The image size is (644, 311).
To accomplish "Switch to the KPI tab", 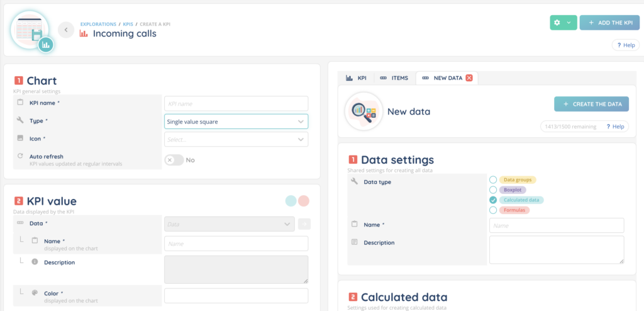I will (x=357, y=78).
